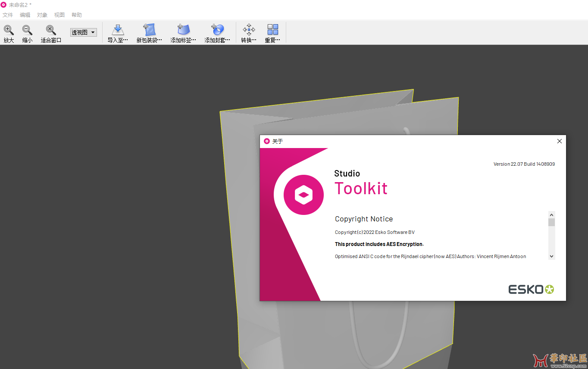588x369 pixels.
Task: Click the 导入至 import icon
Action: click(x=118, y=29)
